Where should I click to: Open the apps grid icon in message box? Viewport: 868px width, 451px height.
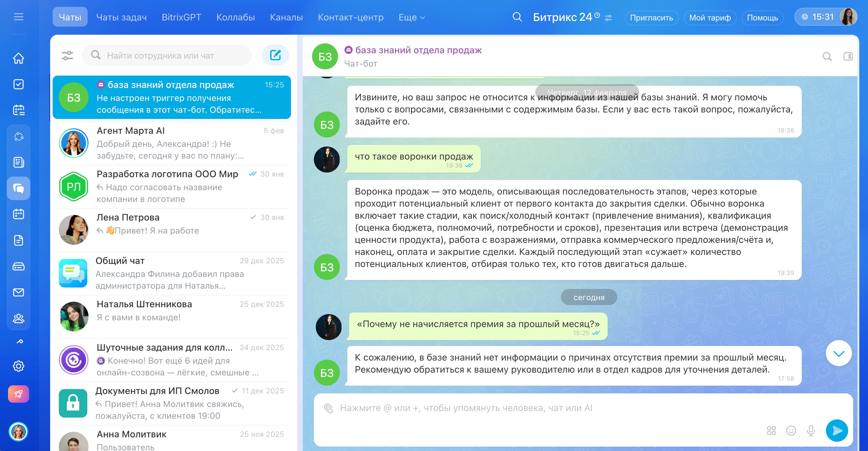(x=771, y=431)
